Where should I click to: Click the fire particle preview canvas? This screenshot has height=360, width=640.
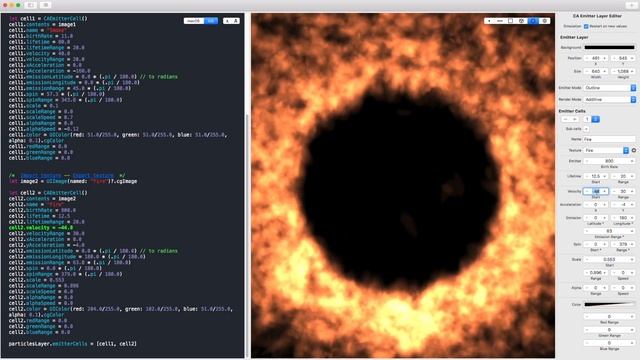tap(402, 186)
